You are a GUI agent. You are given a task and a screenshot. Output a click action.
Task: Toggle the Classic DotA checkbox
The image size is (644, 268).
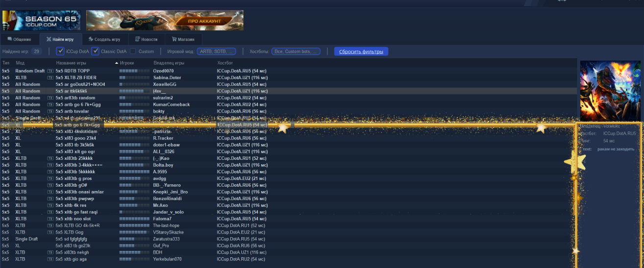point(95,51)
